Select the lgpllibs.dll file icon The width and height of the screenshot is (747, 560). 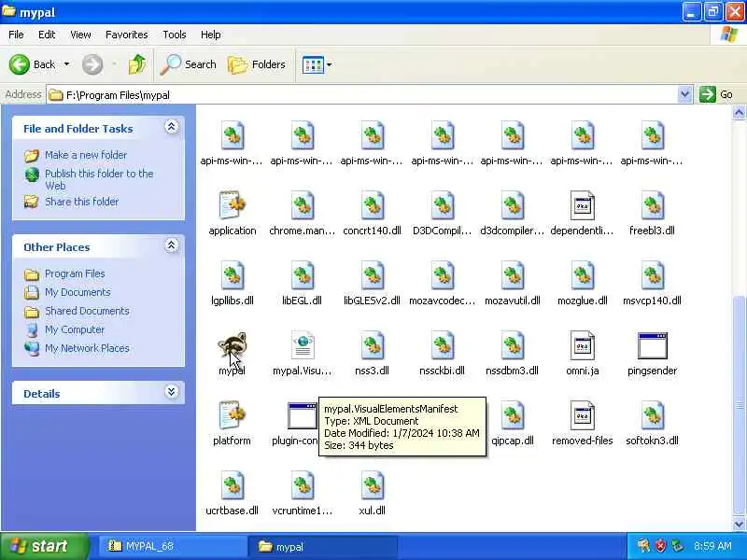[232, 275]
